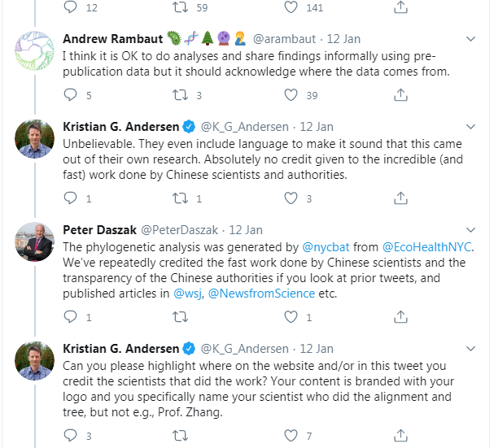Reply to Andrew Rambaut's tweet

point(70,95)
